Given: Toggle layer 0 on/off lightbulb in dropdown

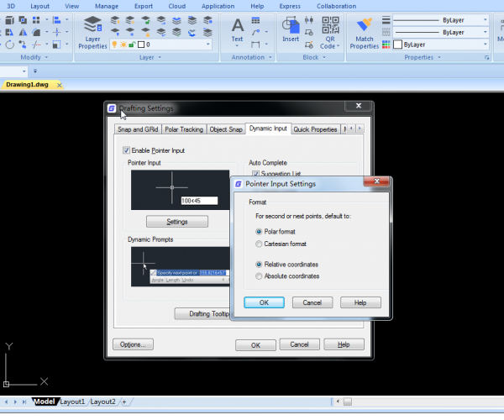Looking at the screenshot, I should (x=114, y=45).
